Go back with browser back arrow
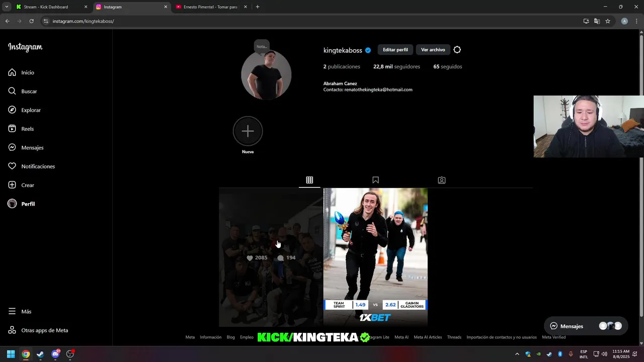This screenshot has height=362, width=644. pos(7,21)
